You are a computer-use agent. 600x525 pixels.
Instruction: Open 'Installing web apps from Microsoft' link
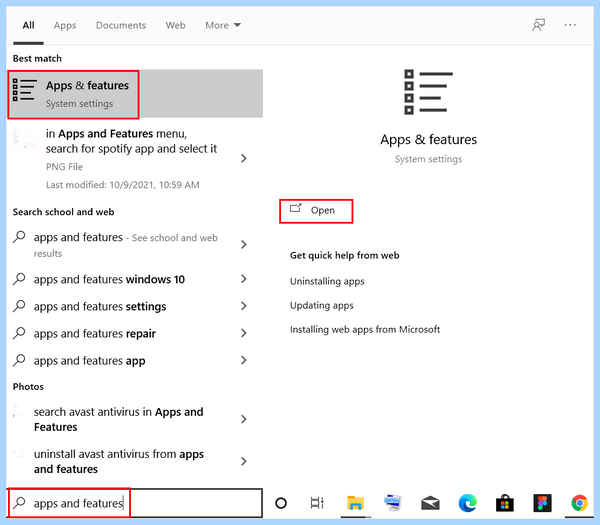[365, 329]
